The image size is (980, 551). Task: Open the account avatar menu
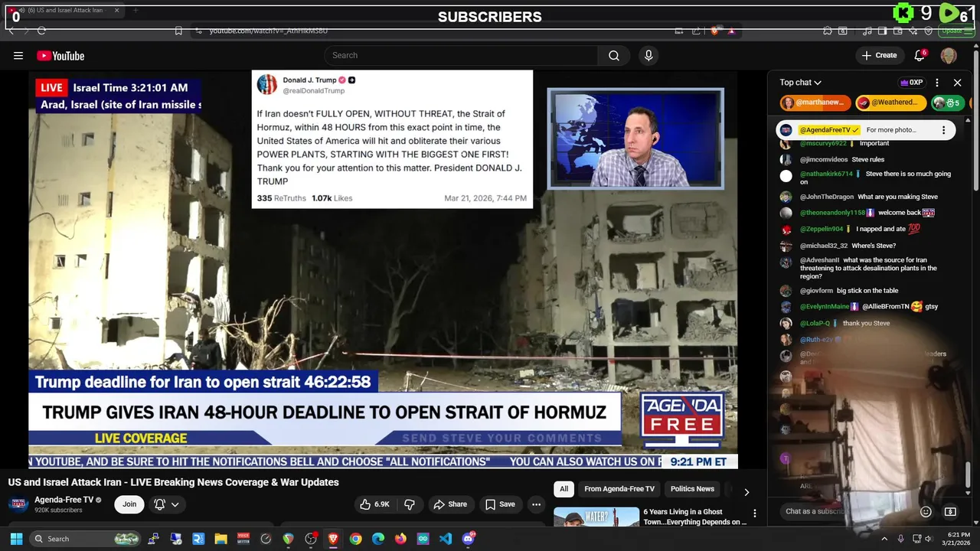pos(949,55)
